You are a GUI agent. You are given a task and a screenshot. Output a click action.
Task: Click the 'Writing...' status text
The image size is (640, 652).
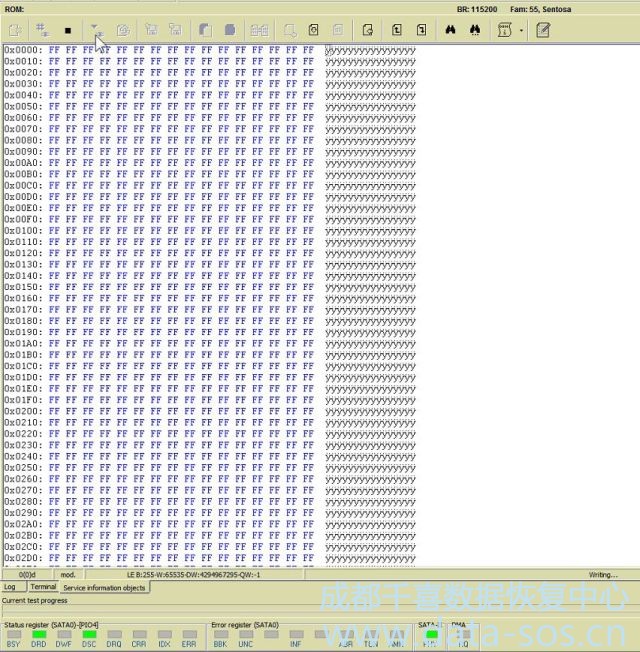pos(603,575)
